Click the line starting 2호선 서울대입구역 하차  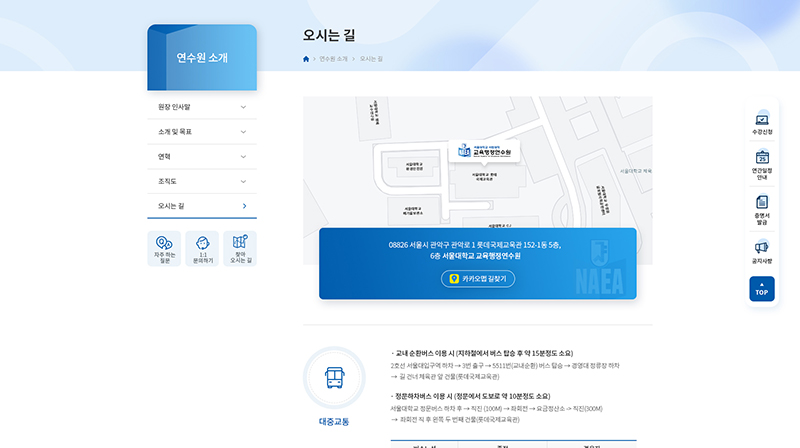[x=505, y=366]
